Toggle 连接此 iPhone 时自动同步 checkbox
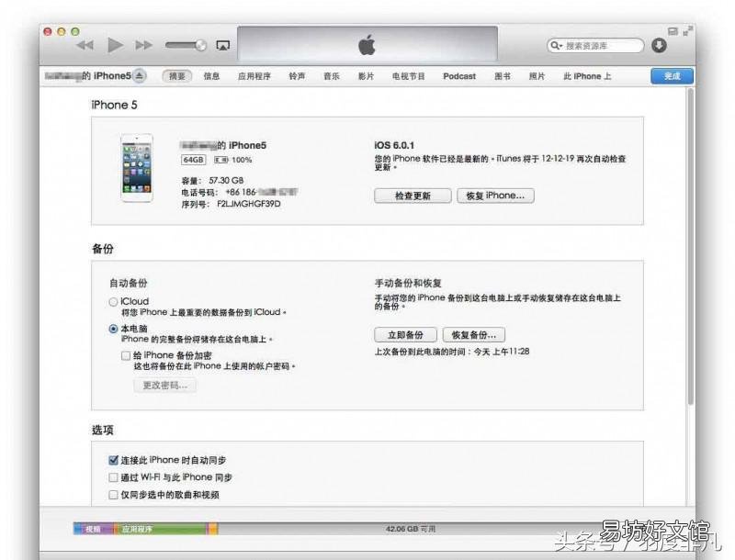735x560 pixels. pyautogui.click(x=113, y=460)
